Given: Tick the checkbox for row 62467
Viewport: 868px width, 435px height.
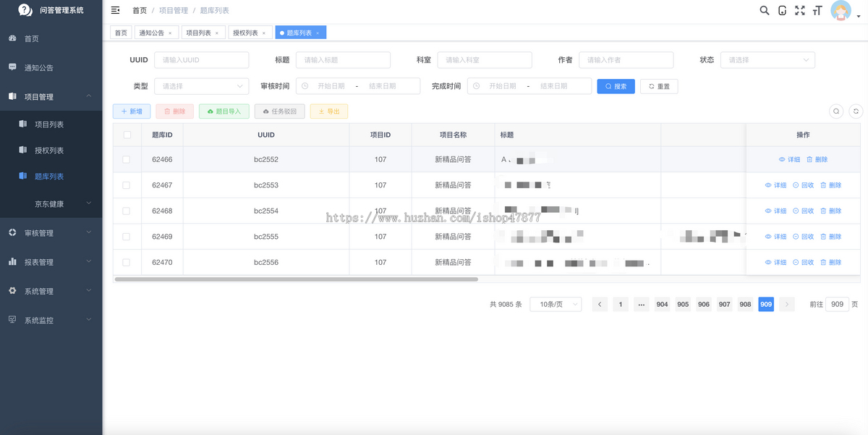Looking at the screenshot, I should coord(127,185).
